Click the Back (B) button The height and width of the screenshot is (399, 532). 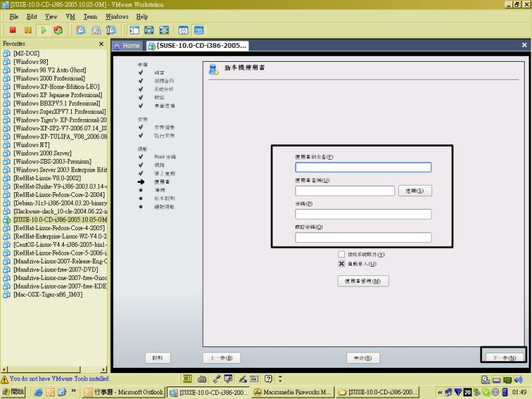pyautogui.click(x=221, y=358)
